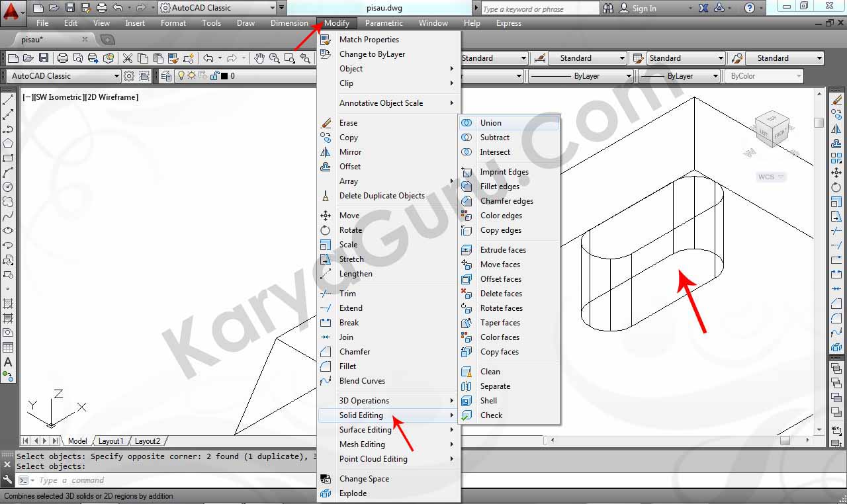Open the Layer Properties Manager icon

tap(166, 76)
